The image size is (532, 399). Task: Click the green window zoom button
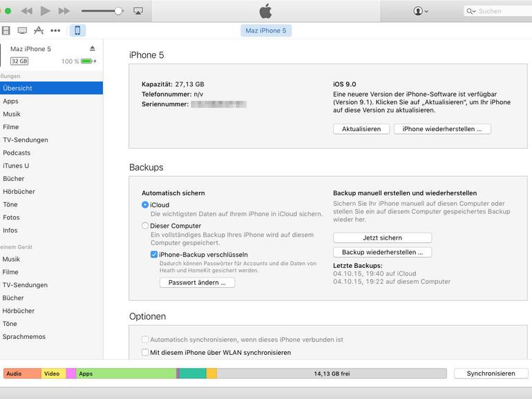click(8, 11)
